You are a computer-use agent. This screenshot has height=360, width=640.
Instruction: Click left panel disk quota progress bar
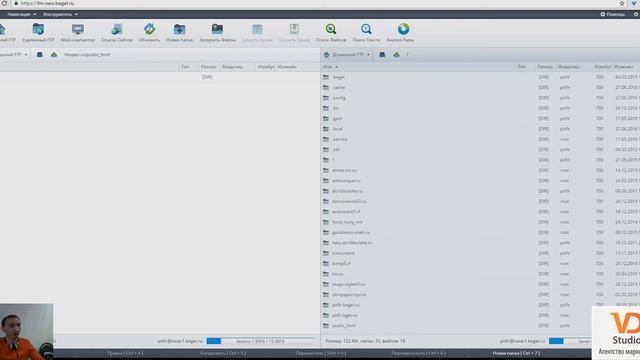pyautogui.click(x=260, y=341)
